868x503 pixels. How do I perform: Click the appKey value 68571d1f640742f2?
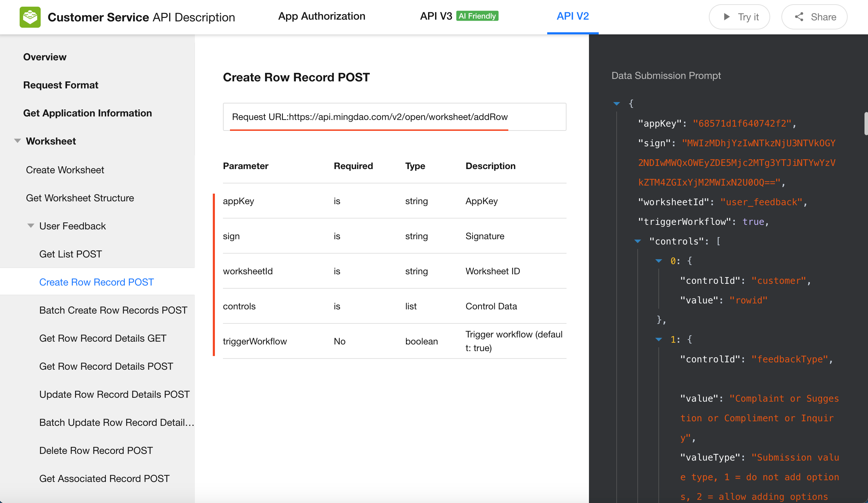[742, 123]
